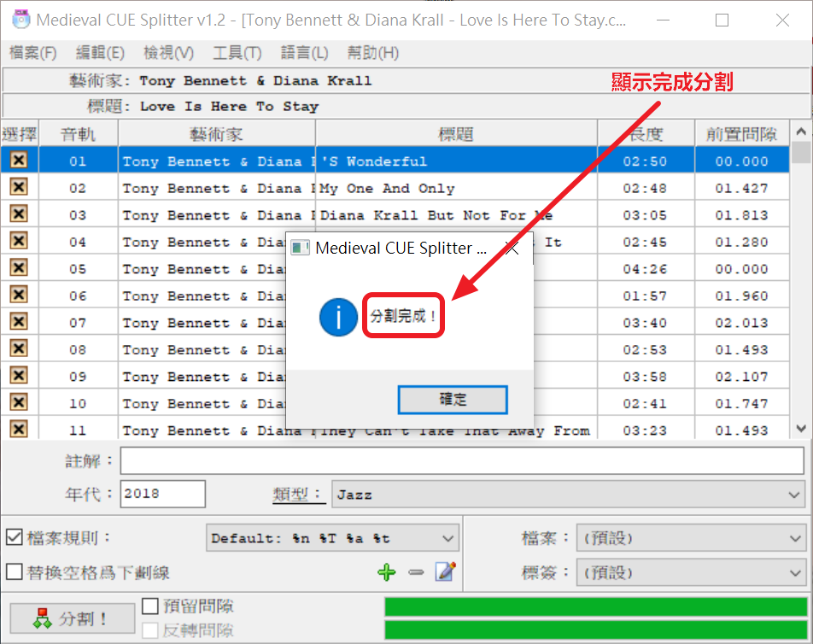Click track number 11 cell
Image resolution: width=813 pixels, height=644 pixels.
point(78,430)
